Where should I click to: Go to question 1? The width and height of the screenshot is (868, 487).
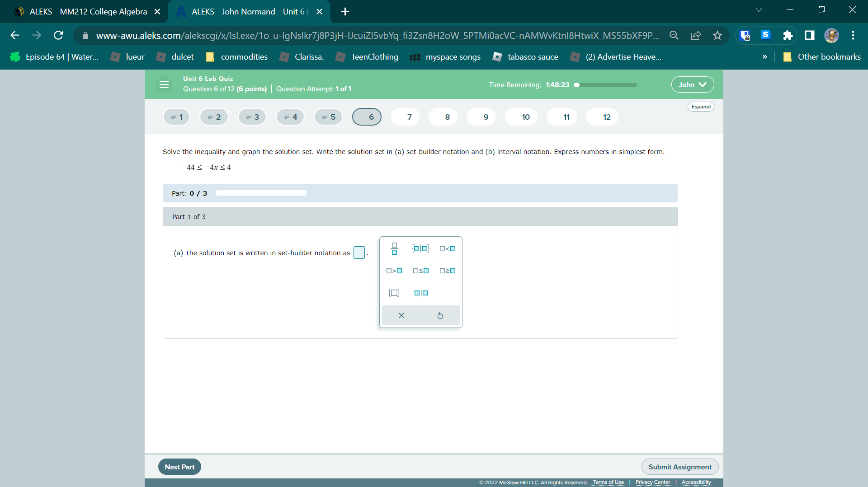tap(176, 117)
